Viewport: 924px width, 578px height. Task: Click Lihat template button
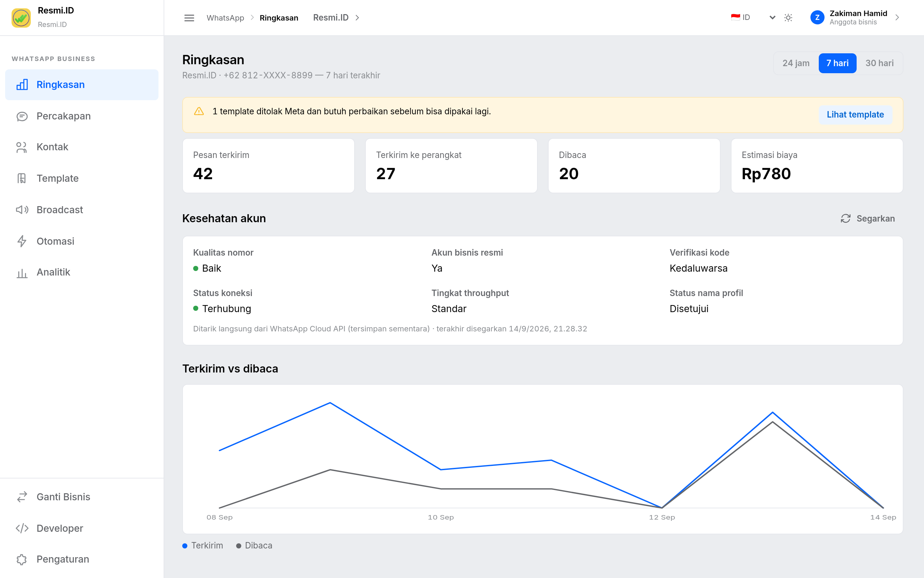(855, 115)
